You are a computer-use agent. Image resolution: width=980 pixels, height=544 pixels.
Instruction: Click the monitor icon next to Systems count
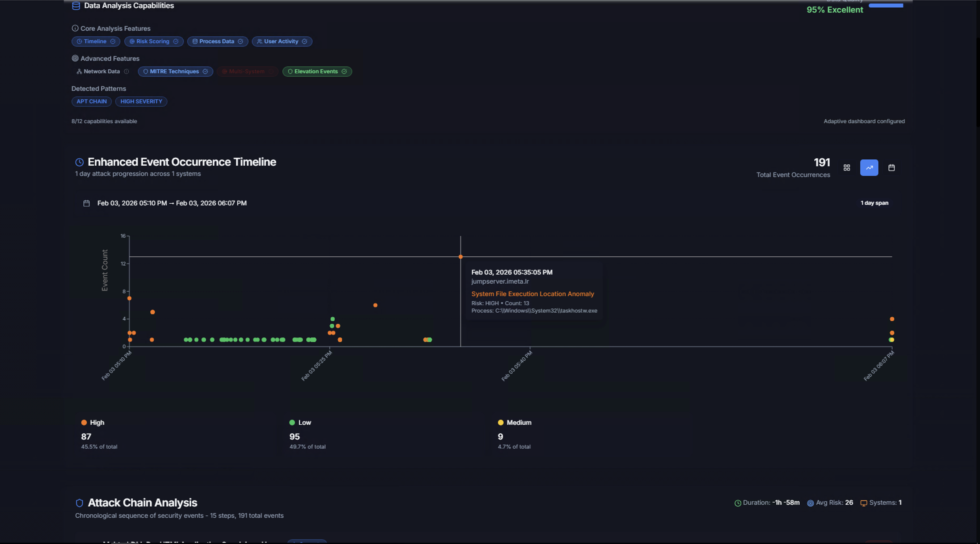863,503
